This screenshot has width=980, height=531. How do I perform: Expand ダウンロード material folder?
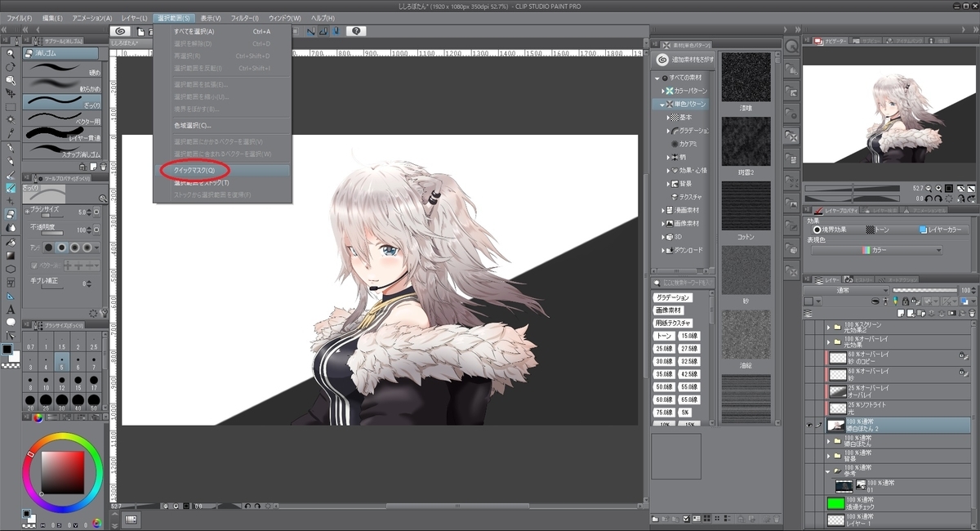click(662, 250)
